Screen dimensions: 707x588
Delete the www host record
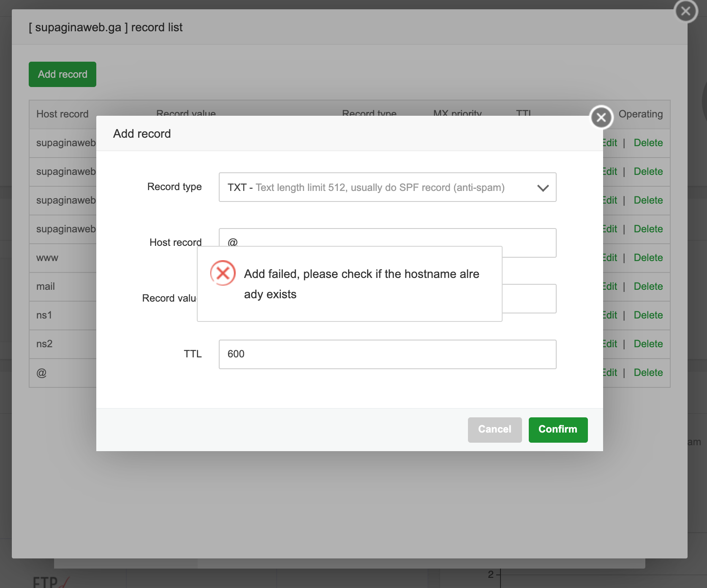pos(648,258)
